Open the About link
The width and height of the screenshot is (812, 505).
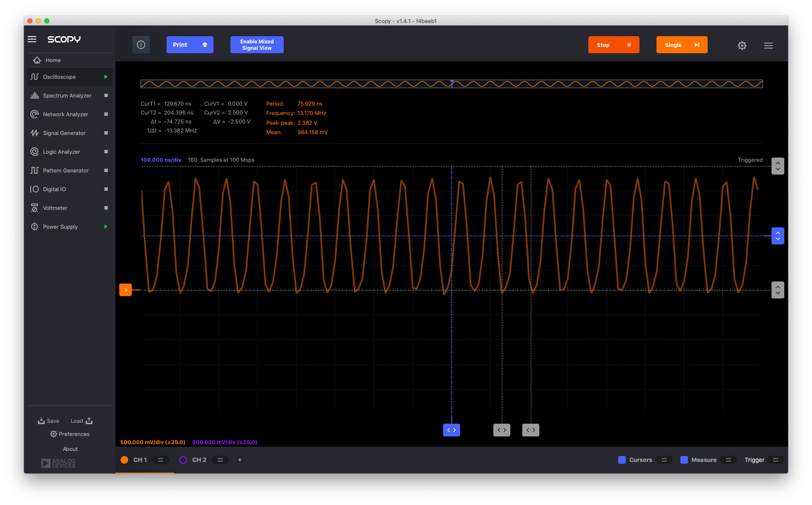(x=70, y=449)
